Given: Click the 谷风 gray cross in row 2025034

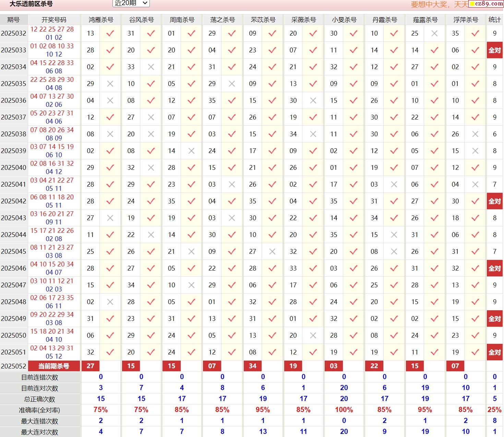Looking at the screenshot, I should (x=151, y=67).
